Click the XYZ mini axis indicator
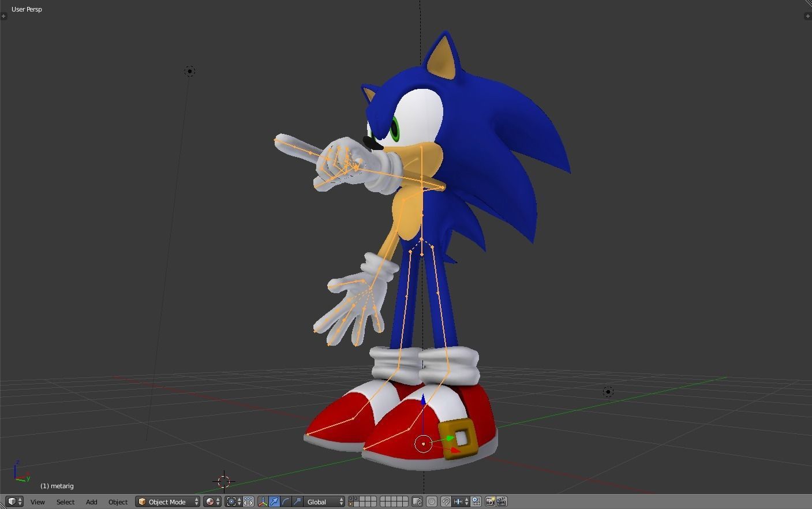The image size is (812, 509). (21, 472)
